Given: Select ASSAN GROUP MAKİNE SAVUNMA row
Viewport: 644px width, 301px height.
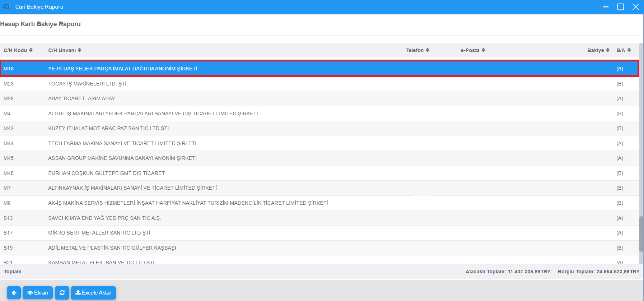Looking at the screenshot, I should coord(319,158).
